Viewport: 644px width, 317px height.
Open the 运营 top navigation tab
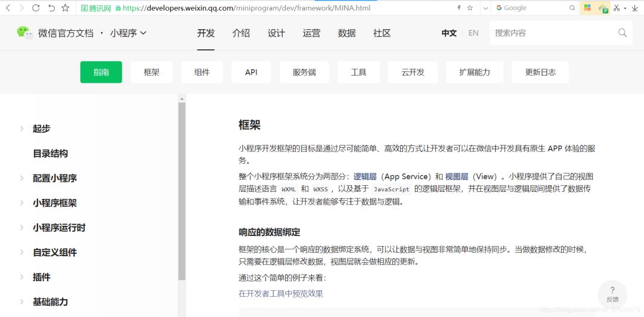(311, 33)
